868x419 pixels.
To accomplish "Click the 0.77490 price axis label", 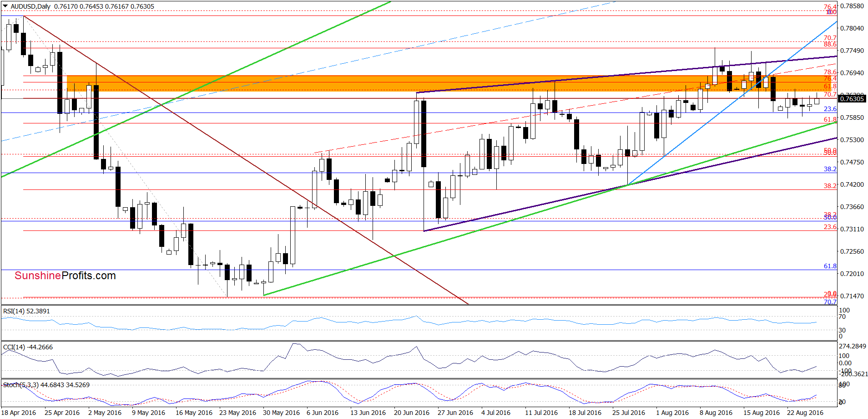I will tap(852, 51).
